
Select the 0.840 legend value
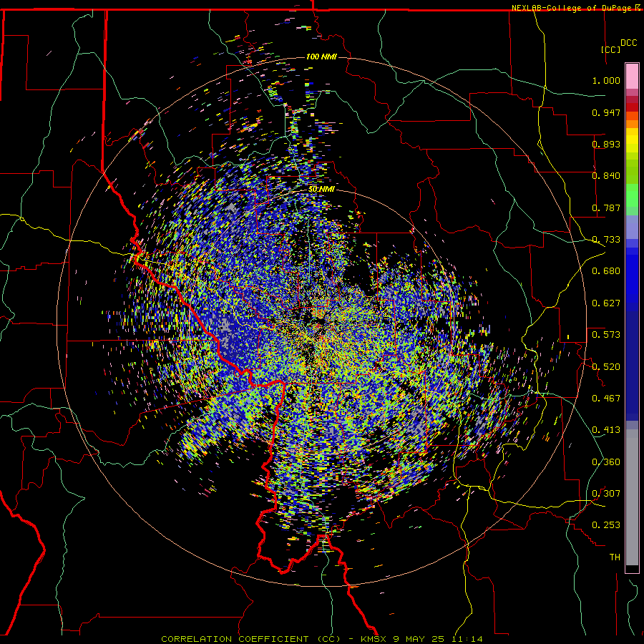(x=606, y=176)
